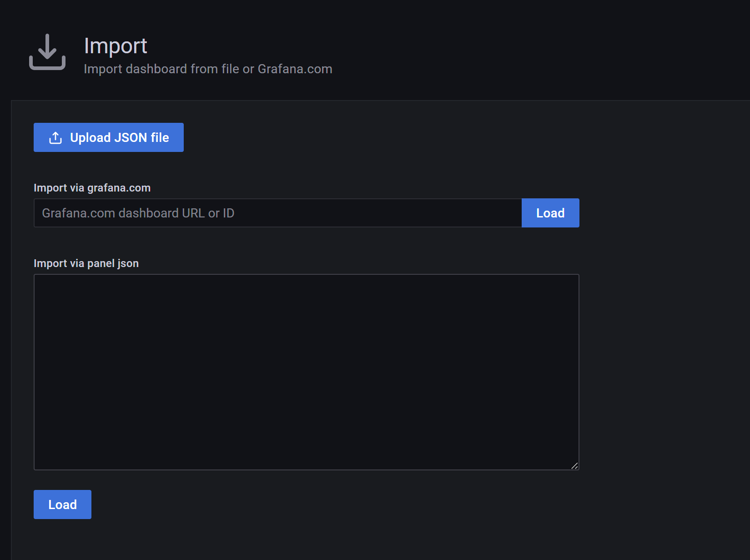Click the 'Import via panel json' label

(86, 263)
